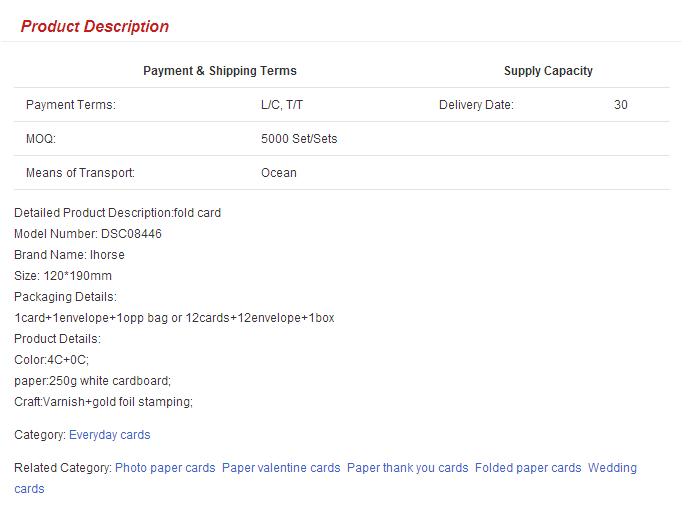Click the Brand Name Ihorse line
Screen dimensions: 695x522
[70, 255]
